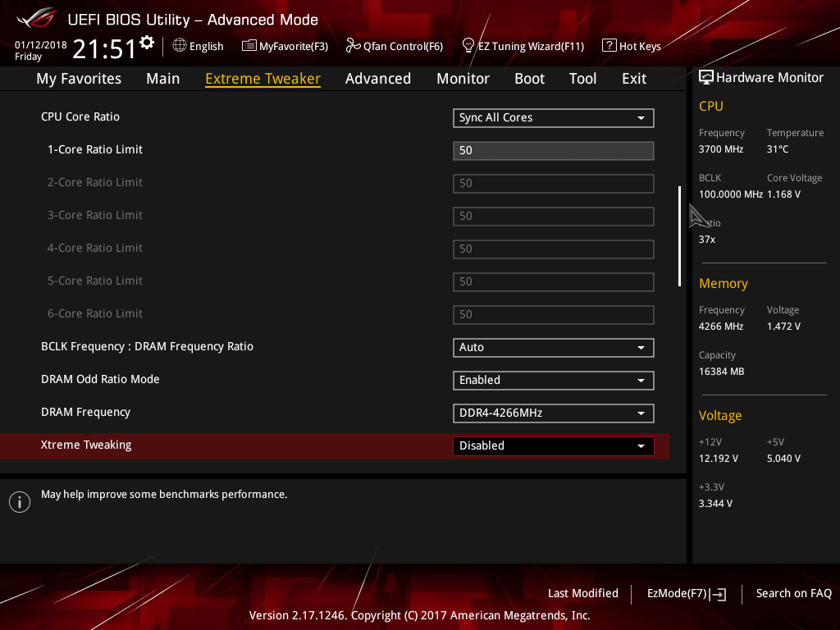Click the ratio value 37x
840x630 pixels.
(x=707, y=240)
